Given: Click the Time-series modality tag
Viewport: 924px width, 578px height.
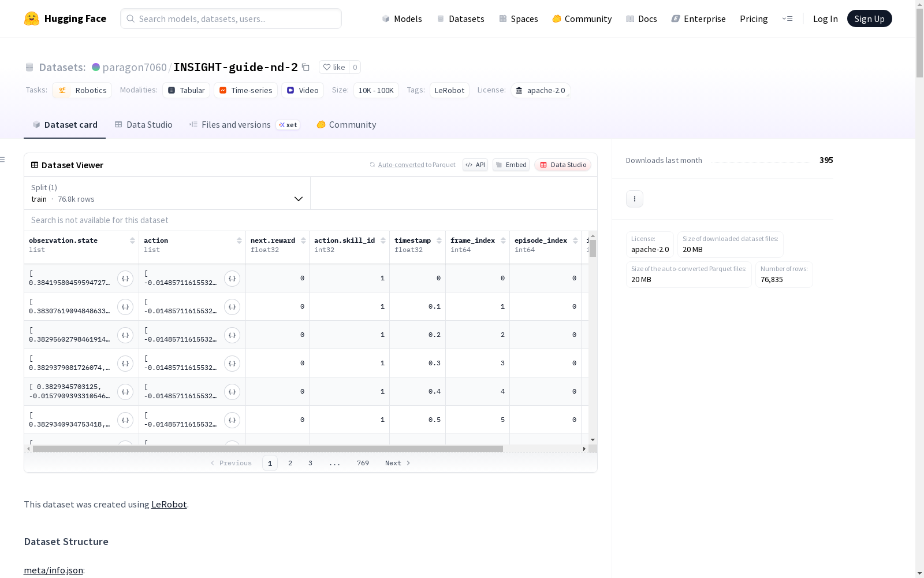Looking at the screenshot, I should (x=245, y=90).
